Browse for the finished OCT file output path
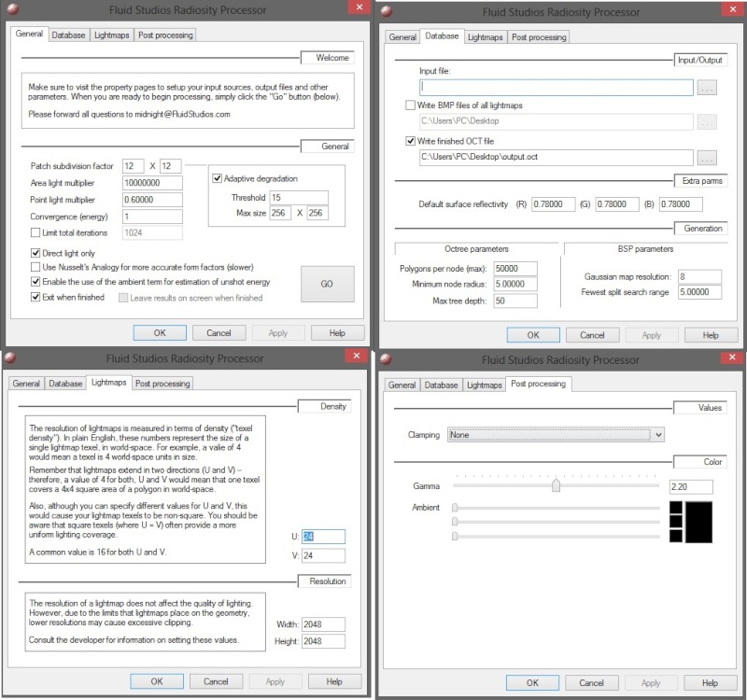The height and width of the screenshot is (700, 747). pyautogui.click(x=707, y=158)
